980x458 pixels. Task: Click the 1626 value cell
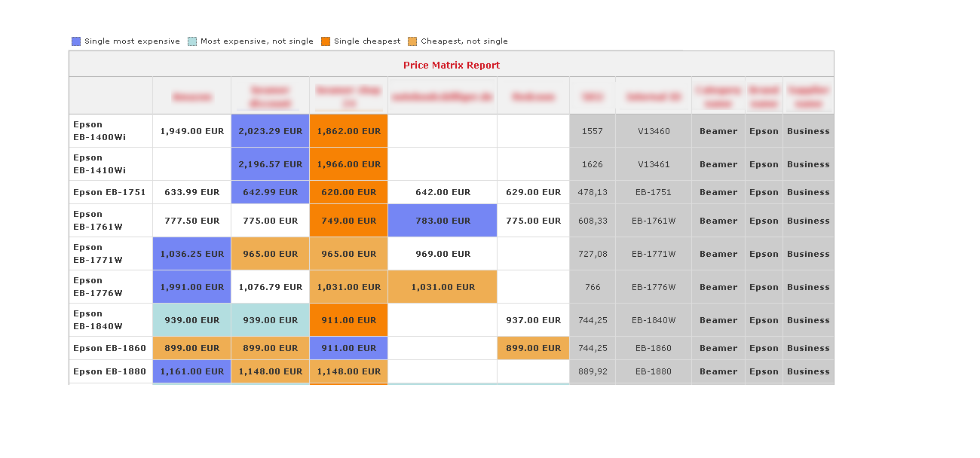[593, 164]
